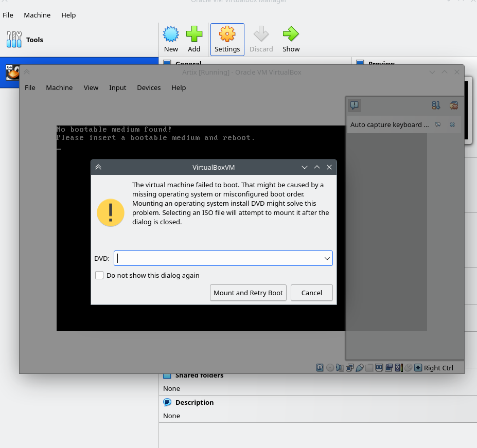Click the CPU virtualization status icon
Viewport: 477px width, 448px height.
click(398, 368)
